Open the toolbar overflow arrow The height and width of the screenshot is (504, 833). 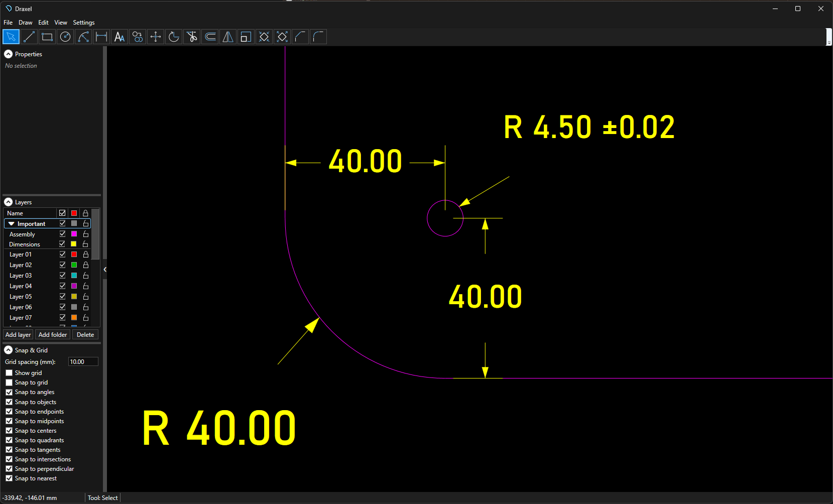click(x=829, y=37)
